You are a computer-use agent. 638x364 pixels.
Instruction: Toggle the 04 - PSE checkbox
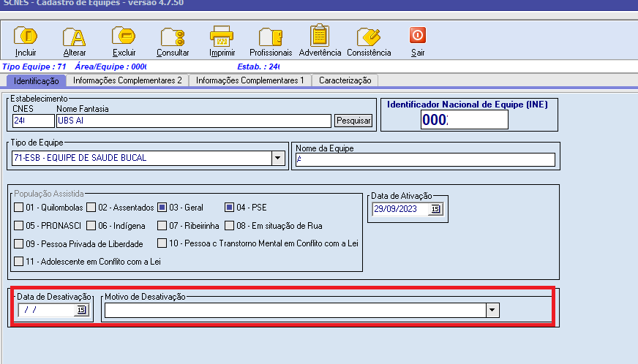point(230,207)
